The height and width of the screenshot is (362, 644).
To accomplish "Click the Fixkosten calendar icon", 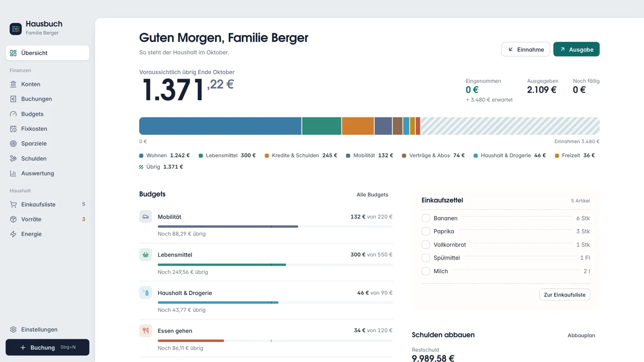I will pyautogui.click(x=13, y=129).
